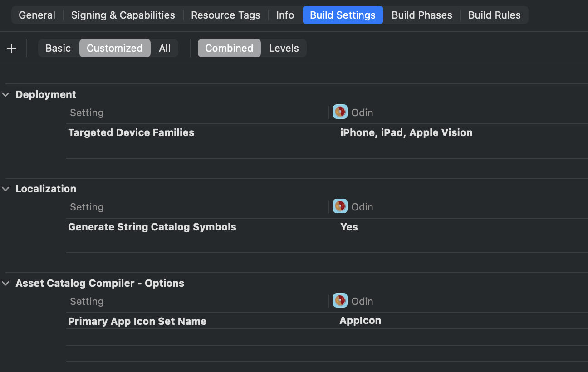The height and width of the screenshot is (372, 588).
Task: Change Generate String Catalog Symbols value
Action: [349, 227]
